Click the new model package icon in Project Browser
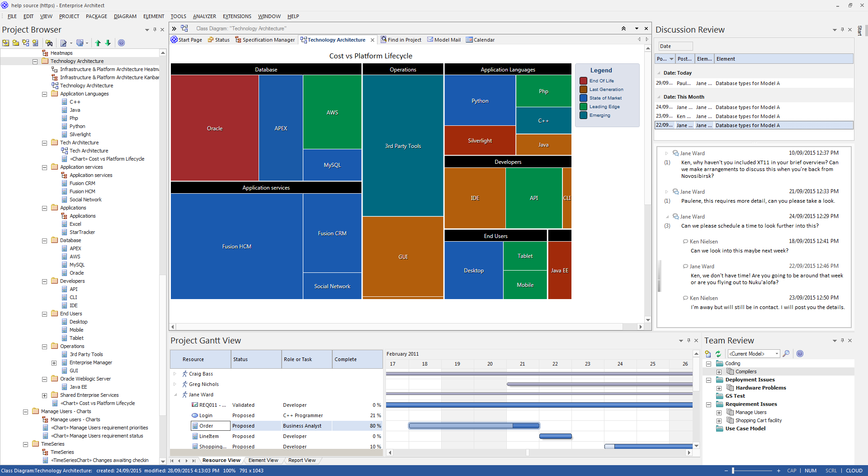 click(x=6, y=43)
